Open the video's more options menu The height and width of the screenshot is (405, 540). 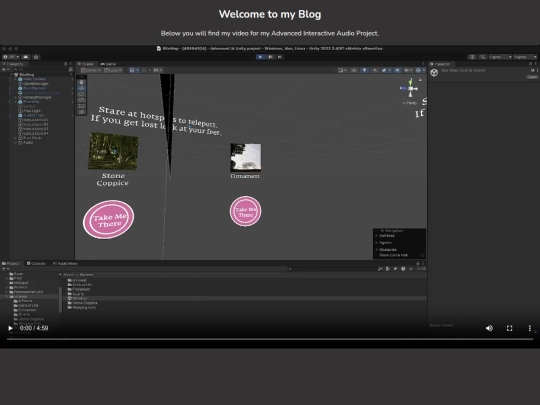[x=530, y=328]
